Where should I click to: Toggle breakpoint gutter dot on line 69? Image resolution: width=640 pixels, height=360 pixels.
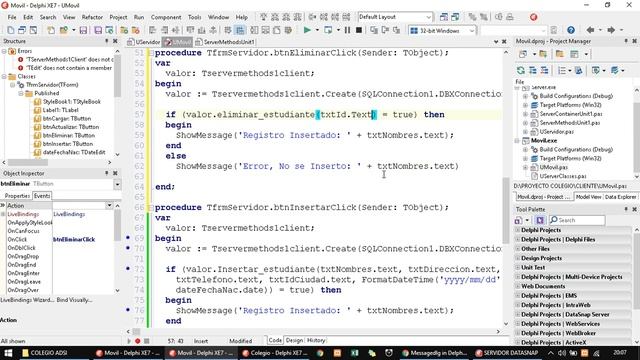pos(128,237)
